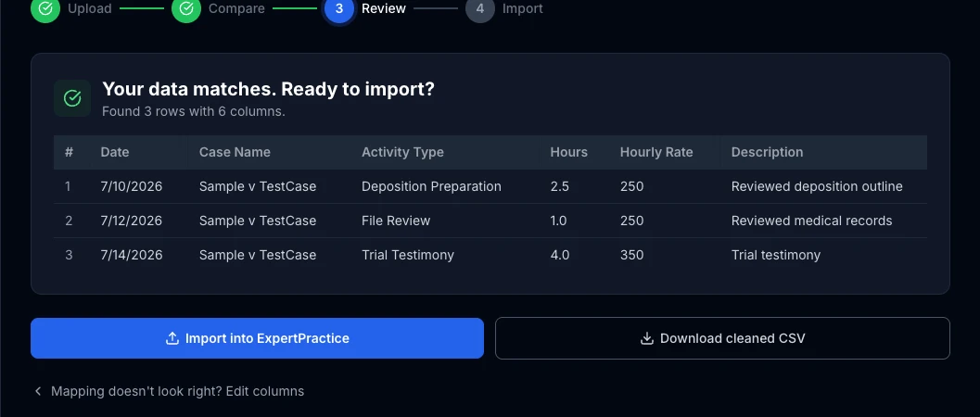Select the date 7/12/2026 cell
Viewport: 980px width, 417px height.
pyautogui.click(x=132, y=221)
